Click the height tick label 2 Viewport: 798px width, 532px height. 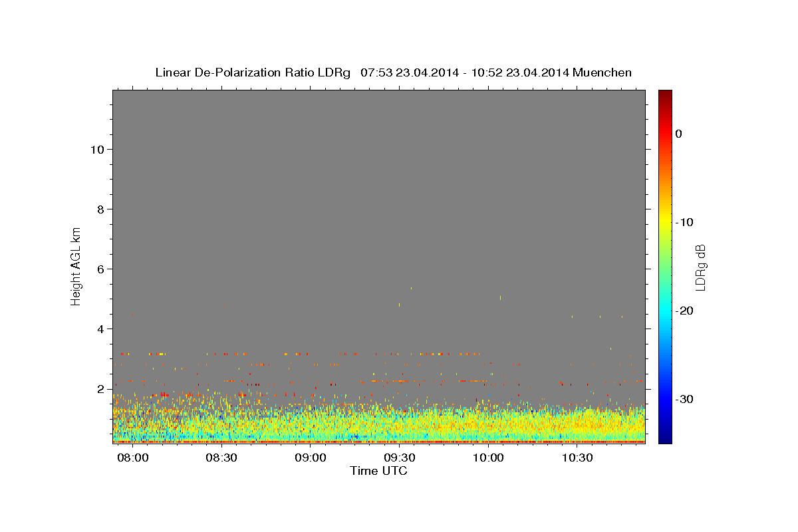[100, 389]
